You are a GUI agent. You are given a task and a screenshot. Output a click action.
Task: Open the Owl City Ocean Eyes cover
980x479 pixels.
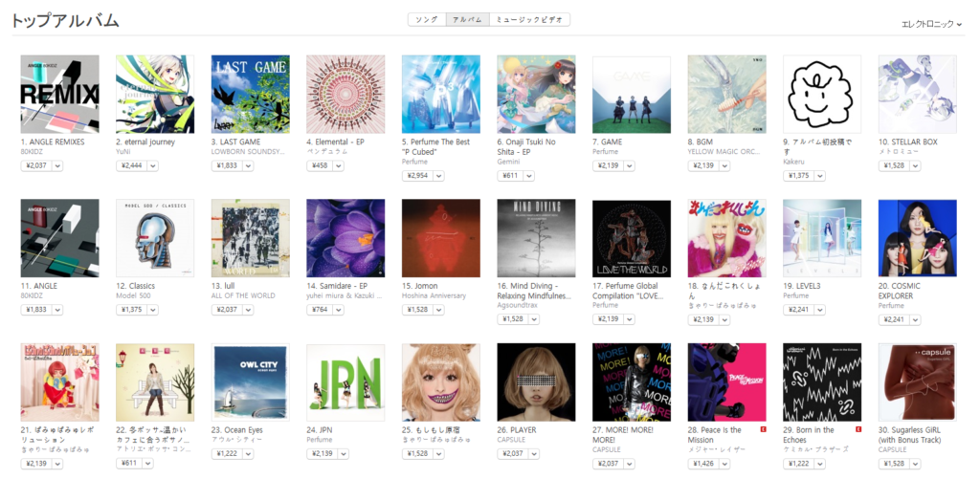coord(250,382)
